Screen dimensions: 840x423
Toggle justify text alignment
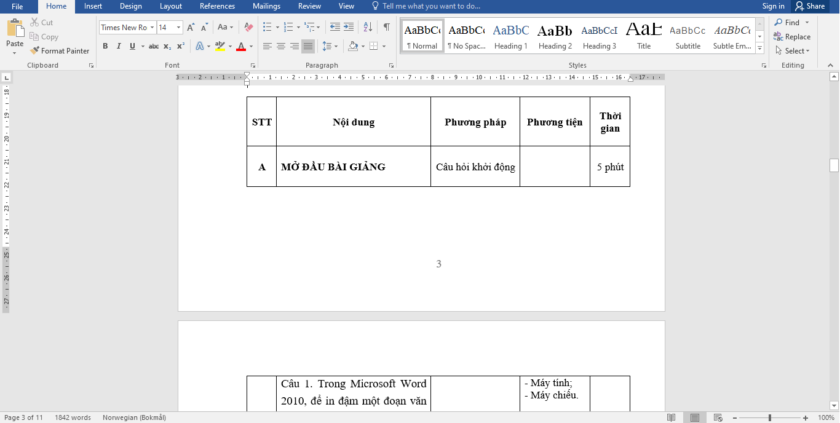(308, 46)
